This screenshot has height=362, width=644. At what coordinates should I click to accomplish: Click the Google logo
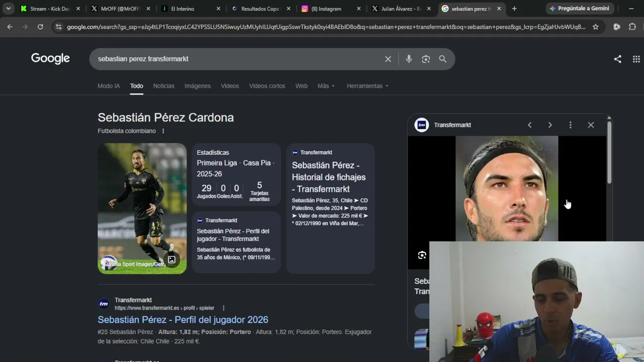pos(50,58)
